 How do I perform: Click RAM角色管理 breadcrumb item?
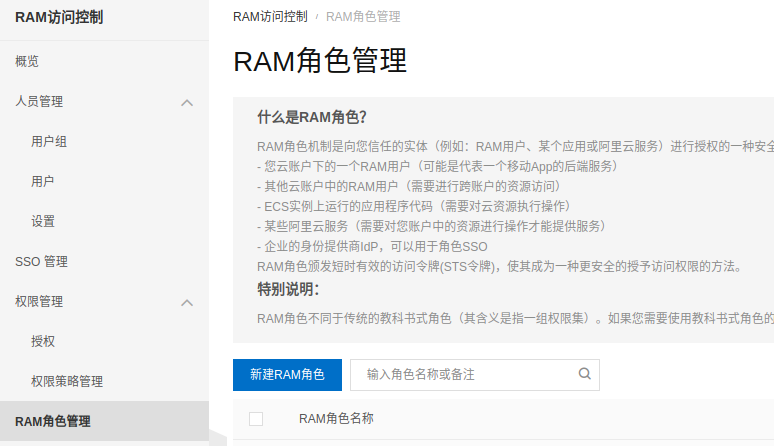point(363,17)
